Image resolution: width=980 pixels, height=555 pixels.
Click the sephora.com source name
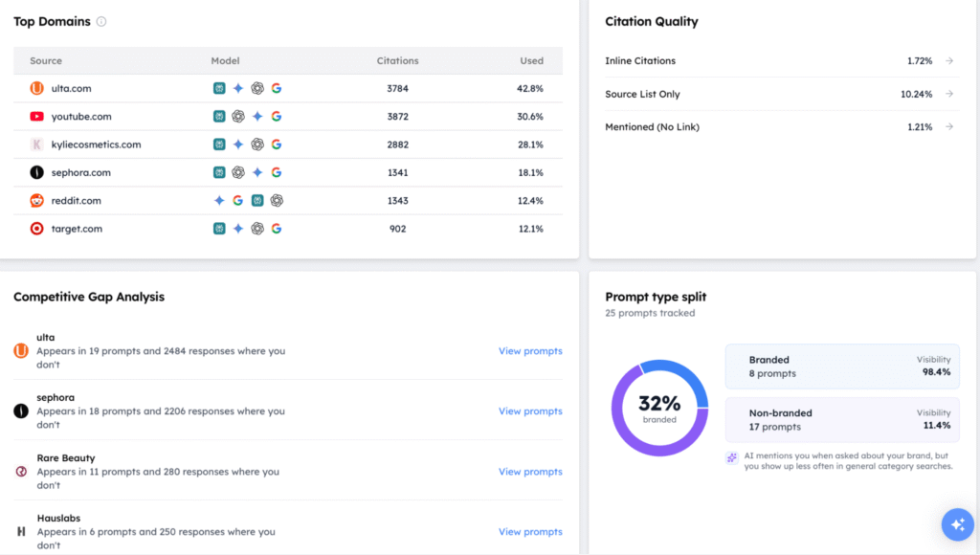[80, 172]
